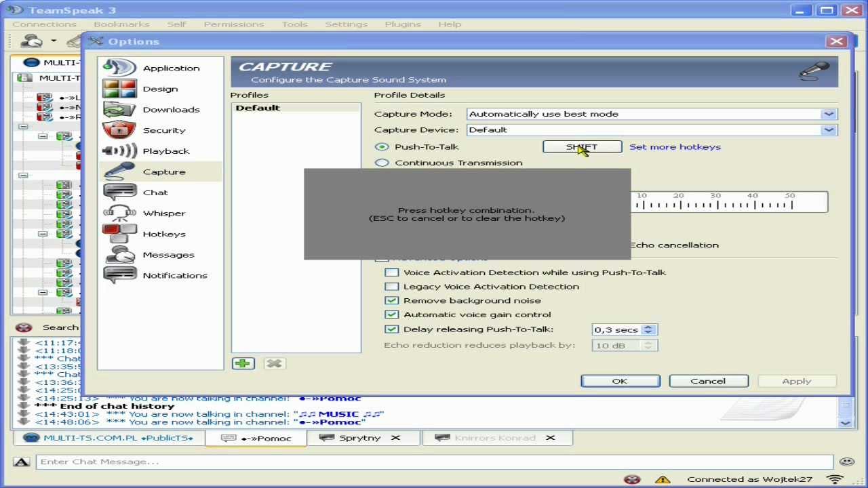Image resolution: width=868 pixels, height=488 pixels.
Task: Open the Application options page
Action: click(160, 68)
